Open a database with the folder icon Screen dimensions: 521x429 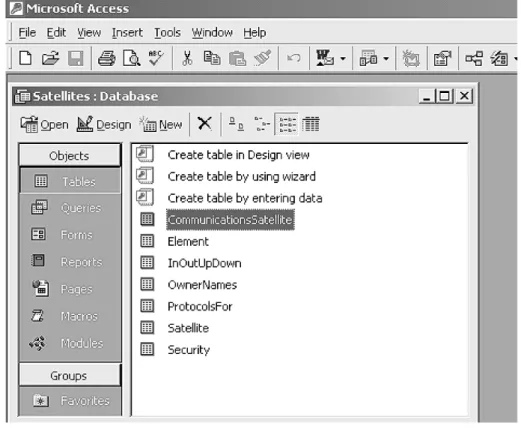click(50, 59)
